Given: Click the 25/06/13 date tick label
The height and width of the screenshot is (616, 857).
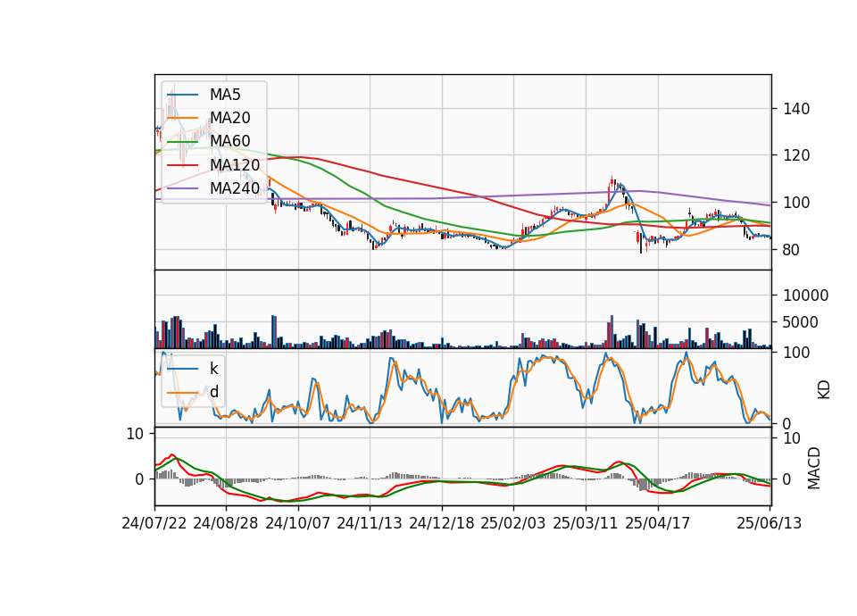Looking at the screenshot, I should 769,523.
